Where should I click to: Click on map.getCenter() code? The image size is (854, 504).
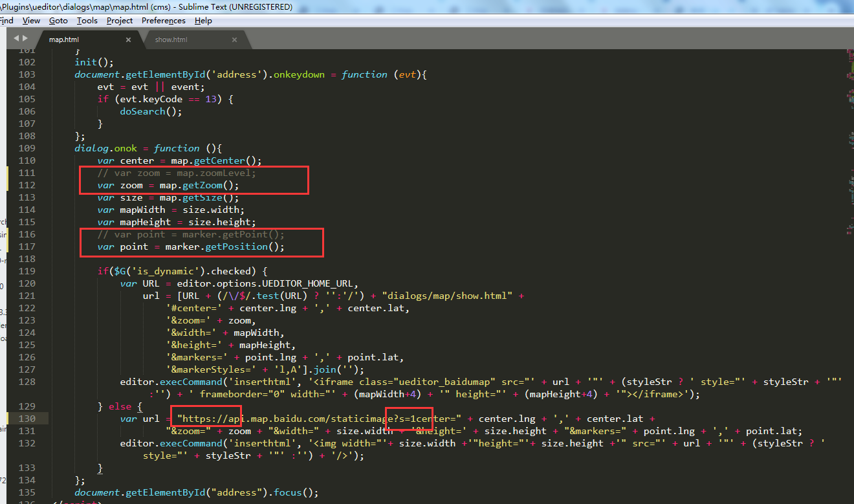pos(217,160)
